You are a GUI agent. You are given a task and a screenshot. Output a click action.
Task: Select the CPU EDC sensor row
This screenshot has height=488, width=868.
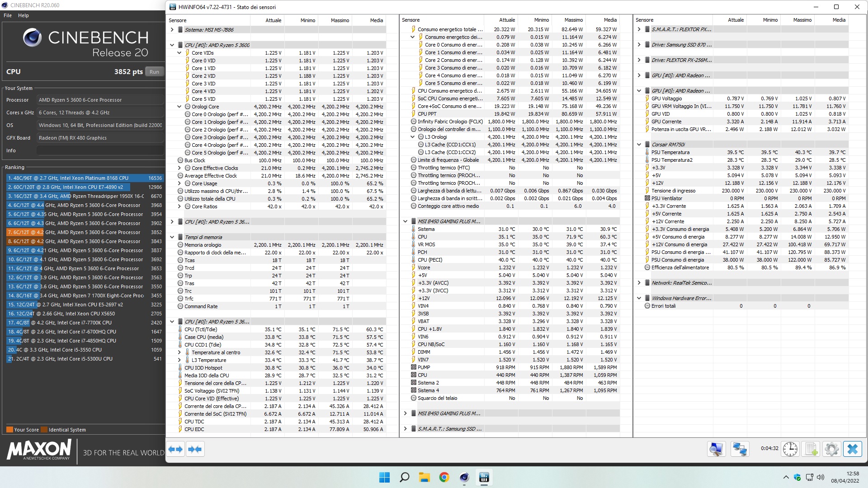[x=277, y=429]
